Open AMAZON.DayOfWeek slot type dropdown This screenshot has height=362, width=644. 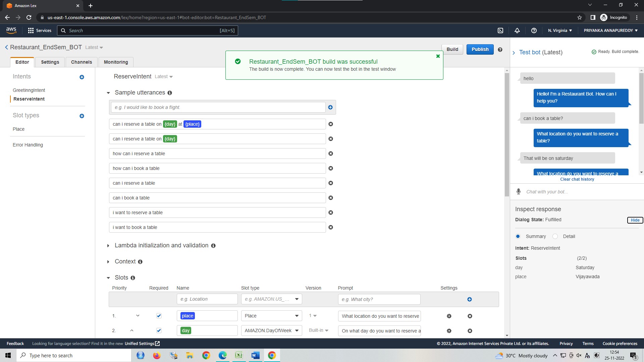271,330
